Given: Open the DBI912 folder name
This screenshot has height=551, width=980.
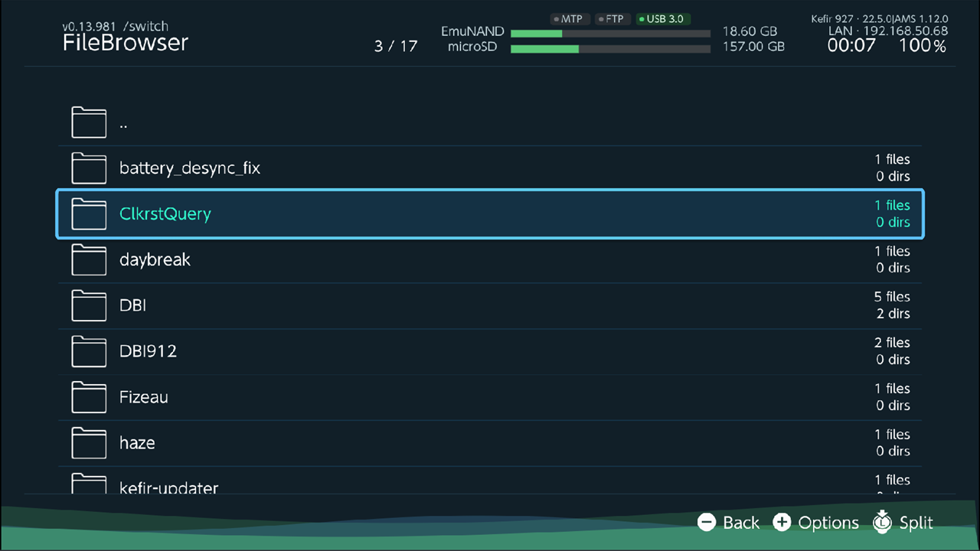Looking at the screenshot, I should (148, 352).
